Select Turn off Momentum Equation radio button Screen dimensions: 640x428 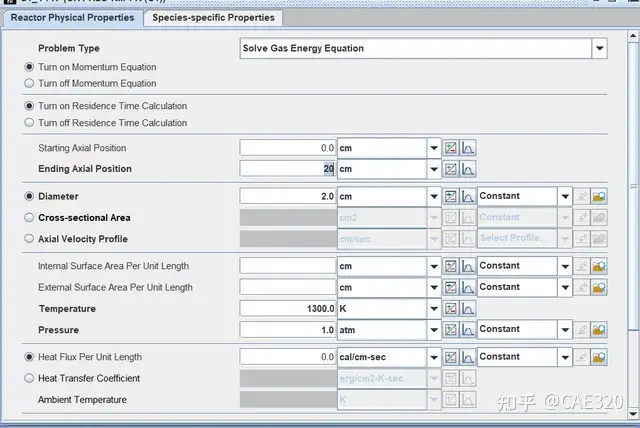click(29, 83)
